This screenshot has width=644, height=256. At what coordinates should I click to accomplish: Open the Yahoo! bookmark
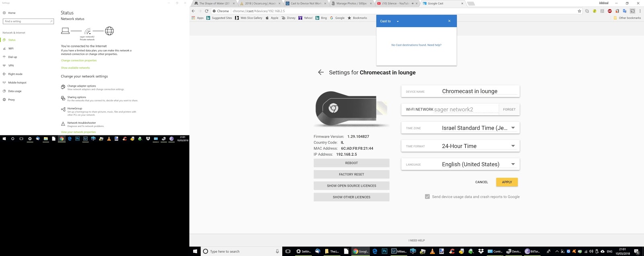(305, 18)
